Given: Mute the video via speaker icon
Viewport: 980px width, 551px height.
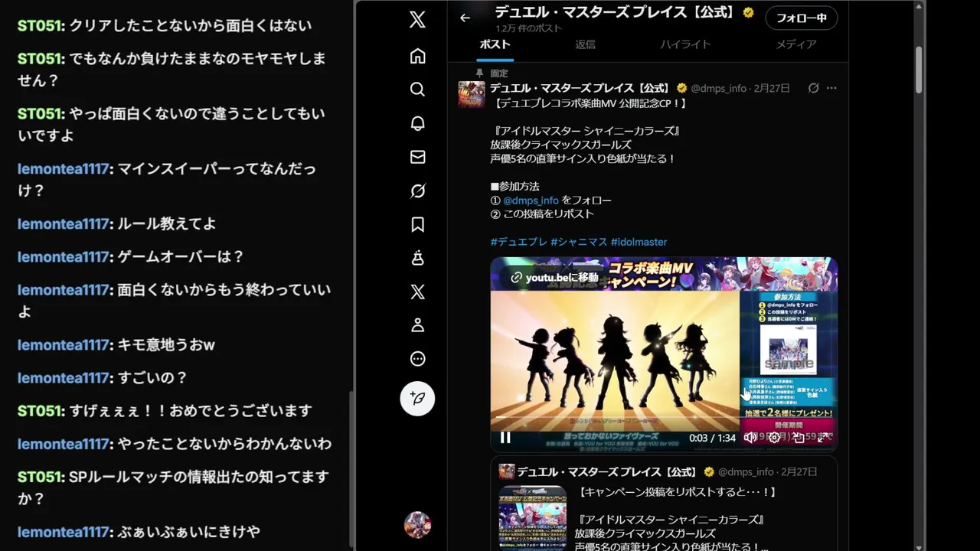Looking at the screenshot, I should (x=750, y=438).
